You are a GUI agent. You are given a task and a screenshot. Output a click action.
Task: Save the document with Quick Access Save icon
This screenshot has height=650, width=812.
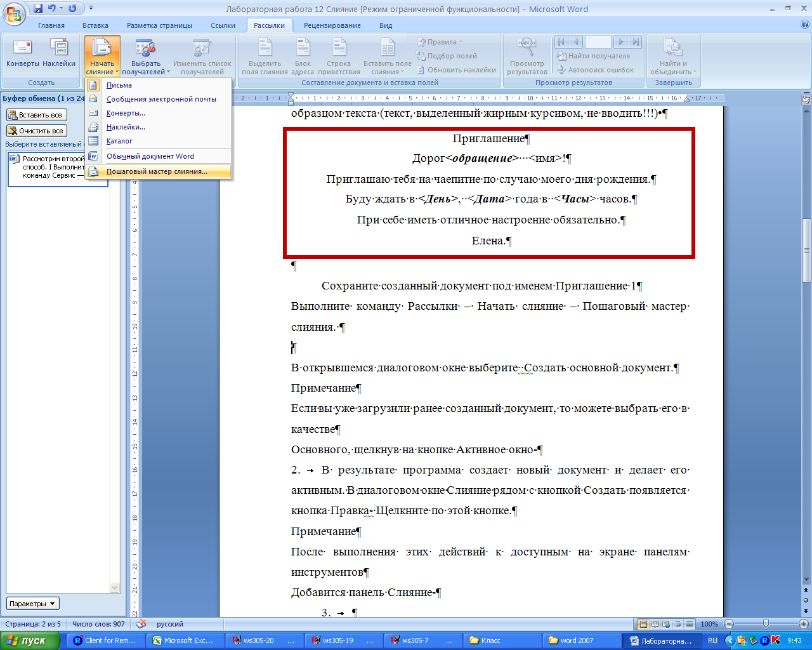pyautogui.click(x=37, y=8)
